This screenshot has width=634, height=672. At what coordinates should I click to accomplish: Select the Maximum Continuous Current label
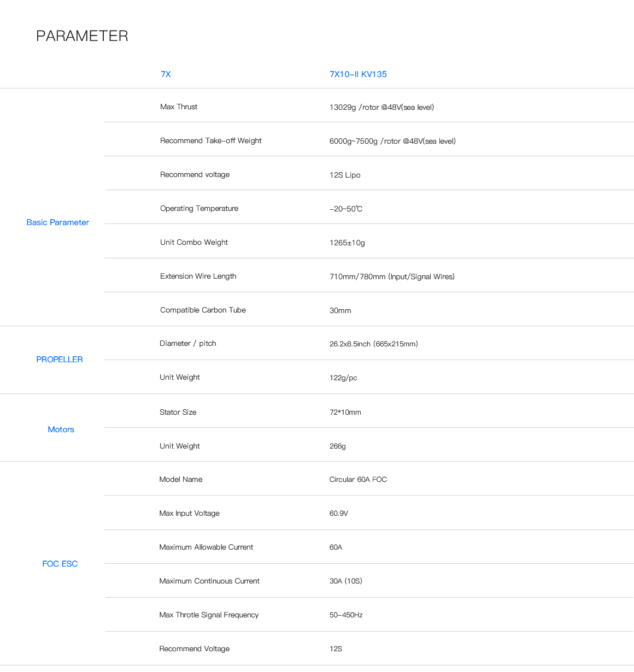coord(209,581)
